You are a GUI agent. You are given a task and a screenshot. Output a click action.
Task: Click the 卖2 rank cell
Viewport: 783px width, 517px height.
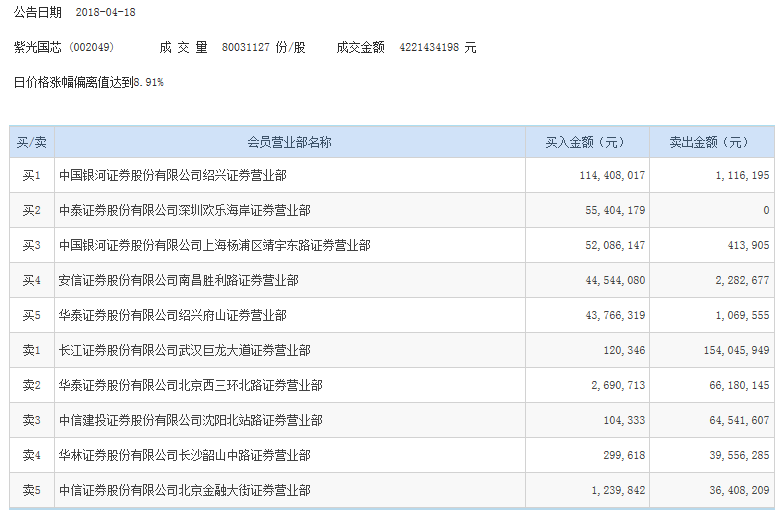point(31,385)
